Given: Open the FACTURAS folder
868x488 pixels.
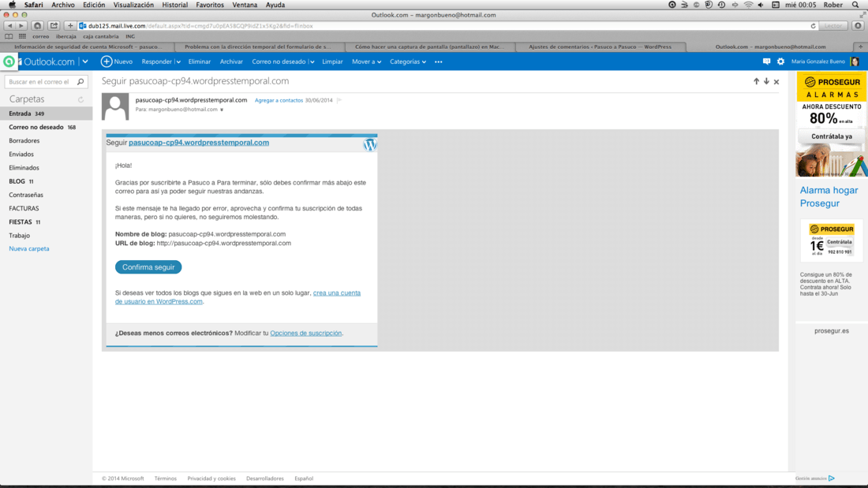Looking at the screenshot, I should tap(47, 209).
